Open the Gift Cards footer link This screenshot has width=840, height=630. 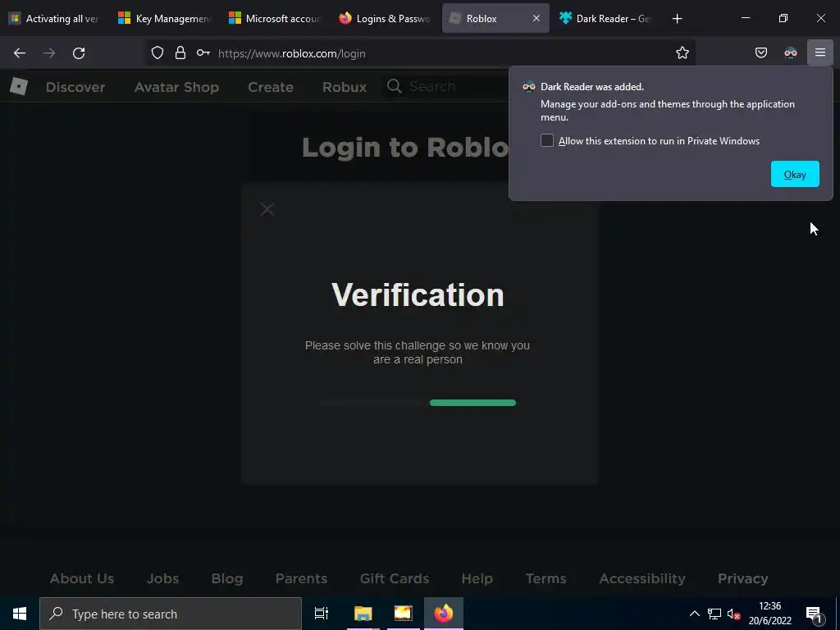click(395, 578)
